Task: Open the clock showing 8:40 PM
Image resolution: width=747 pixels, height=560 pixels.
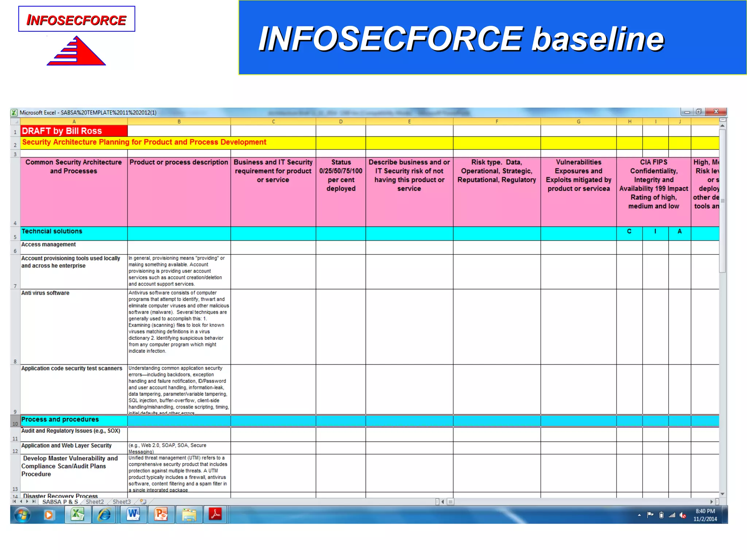Action: tap(705, 515)
